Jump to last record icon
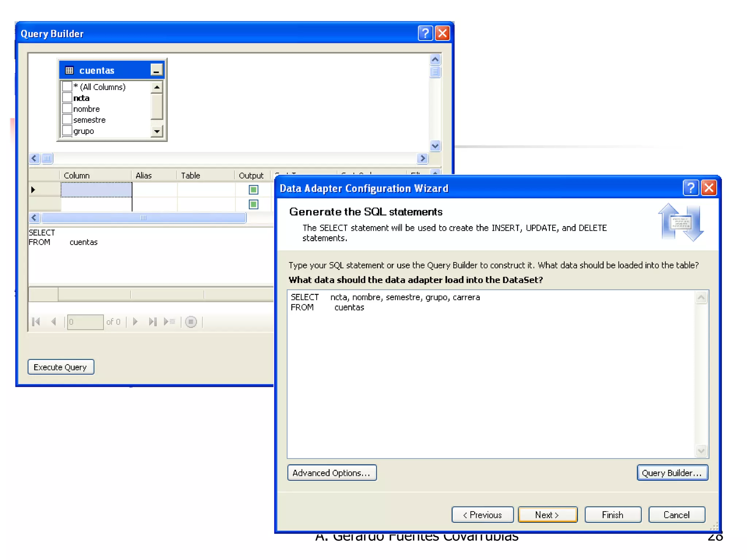 [x=152, y=322]
